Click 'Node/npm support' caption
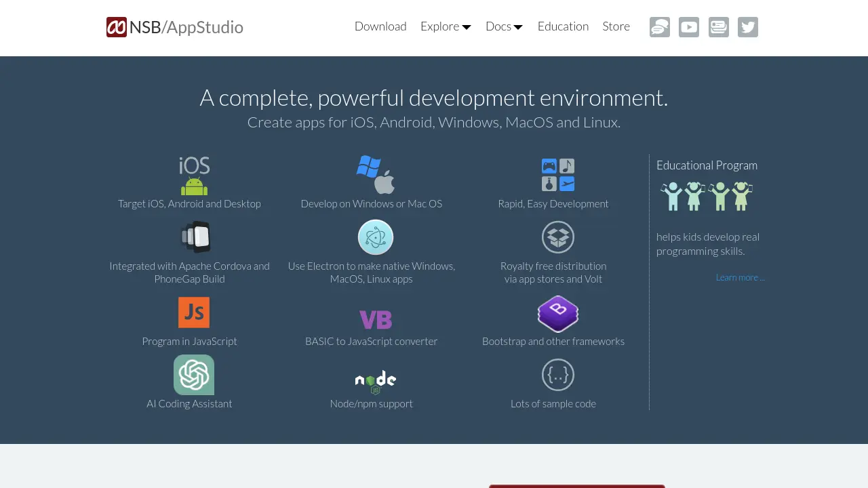The height and width of the screenshot is (488, 868). [x=372, y=404]
